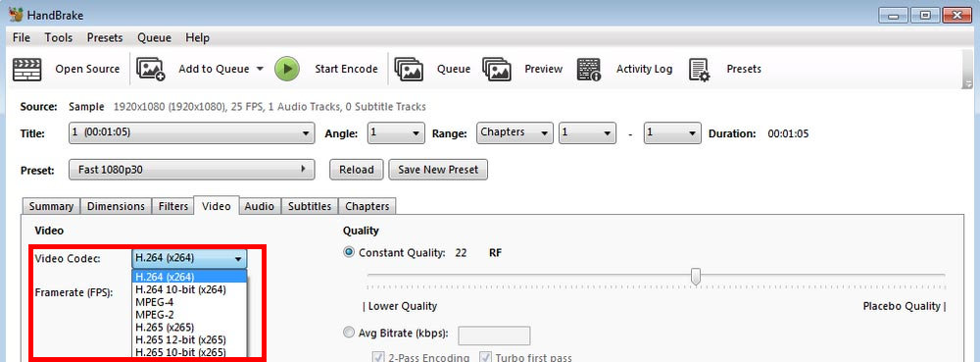
Task: Click the Constant Quality slider handle
Action: pos(696,276)
